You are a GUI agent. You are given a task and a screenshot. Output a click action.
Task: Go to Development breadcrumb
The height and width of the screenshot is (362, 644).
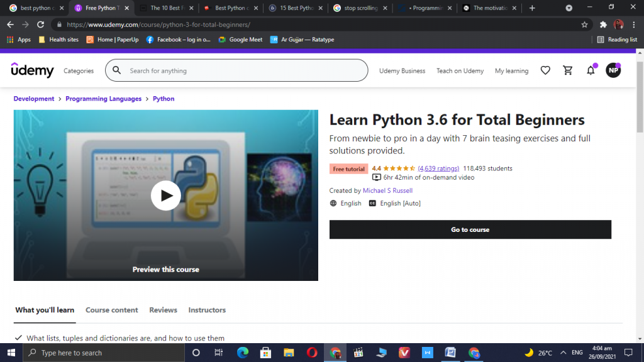[x=34, y=99]
